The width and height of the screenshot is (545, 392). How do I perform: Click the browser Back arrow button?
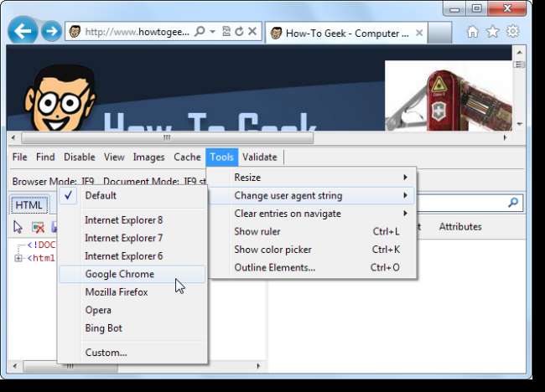(23, 32)
